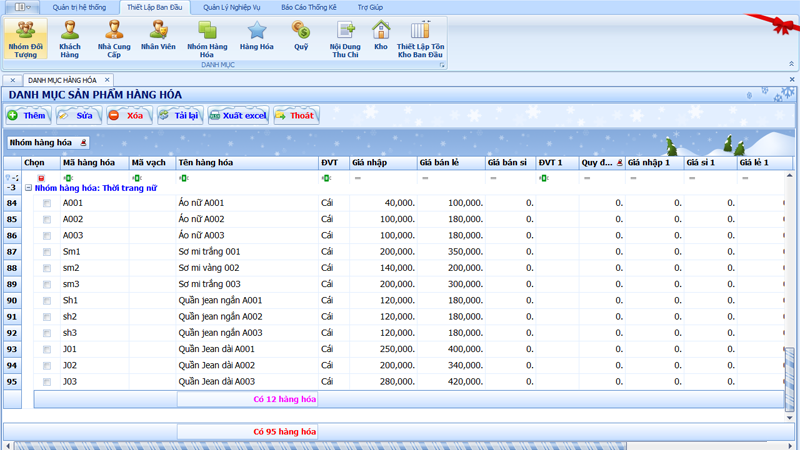Close the empty first document tab
The width and height of the screenshot is (800, 450).
(13, 80)
